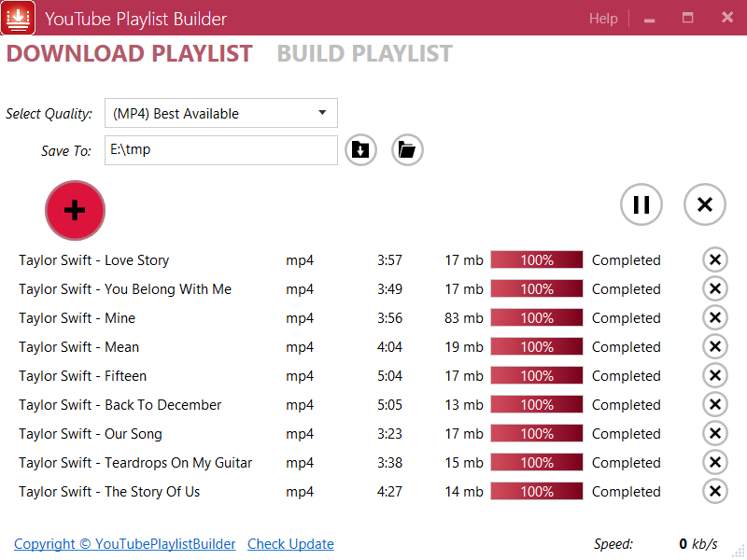Select the Taylor Swift - Teardrops On My Guitar title
The height and width of the screenshot is (560, 747).
(135, 463)
